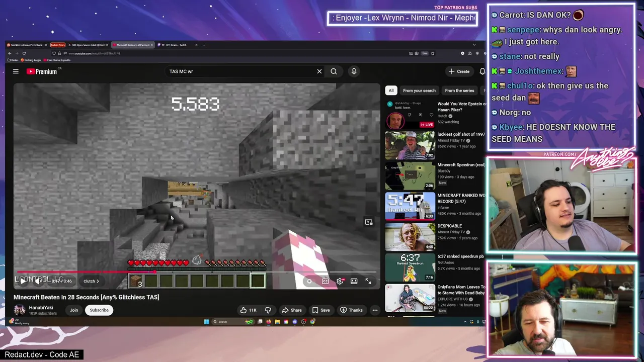
Task: Open 'OnlyFans Mom Leaves' video thumbnail
Action: (410, 298)
